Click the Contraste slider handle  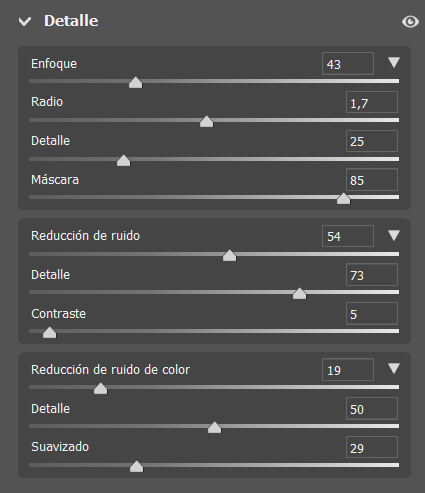click(50, 332)
